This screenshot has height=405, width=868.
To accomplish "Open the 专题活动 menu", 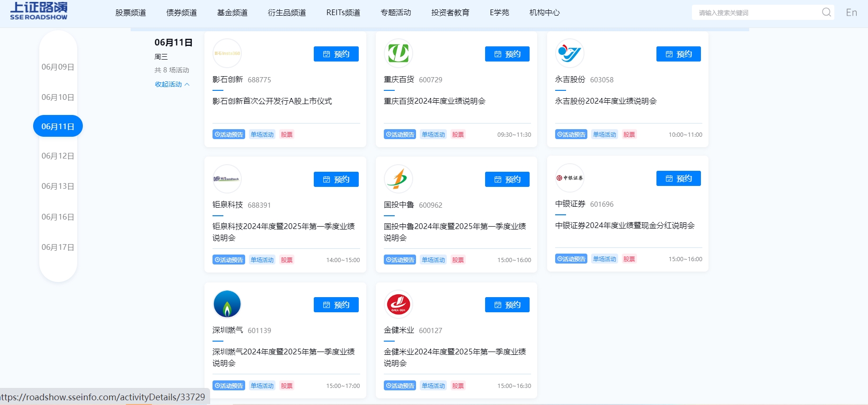I will [396, 13].
